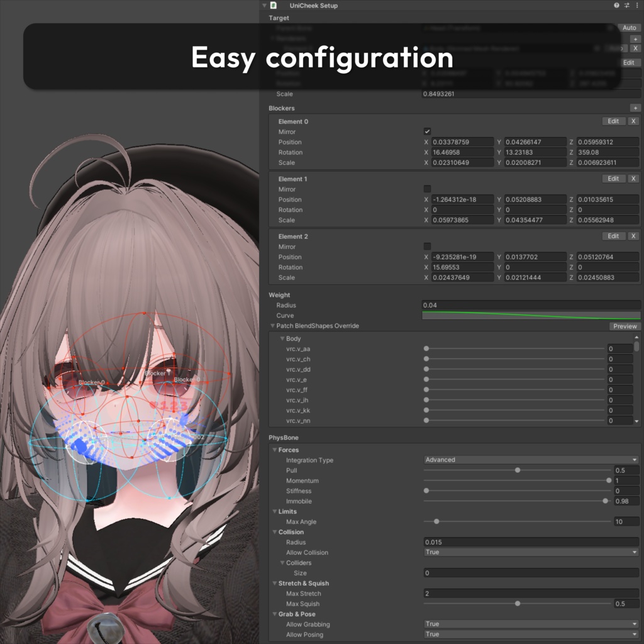Remove blocker Element 2 with X

tap(633, 236)
